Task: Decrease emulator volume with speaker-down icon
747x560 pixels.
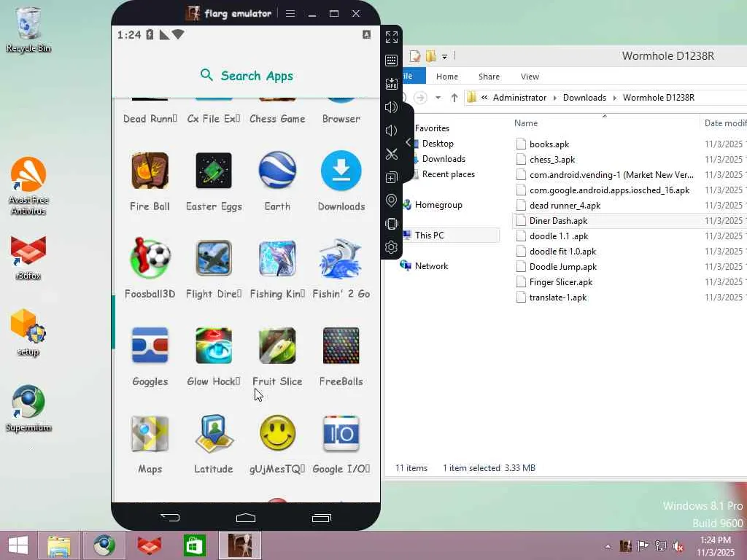Action: point(392,131)
